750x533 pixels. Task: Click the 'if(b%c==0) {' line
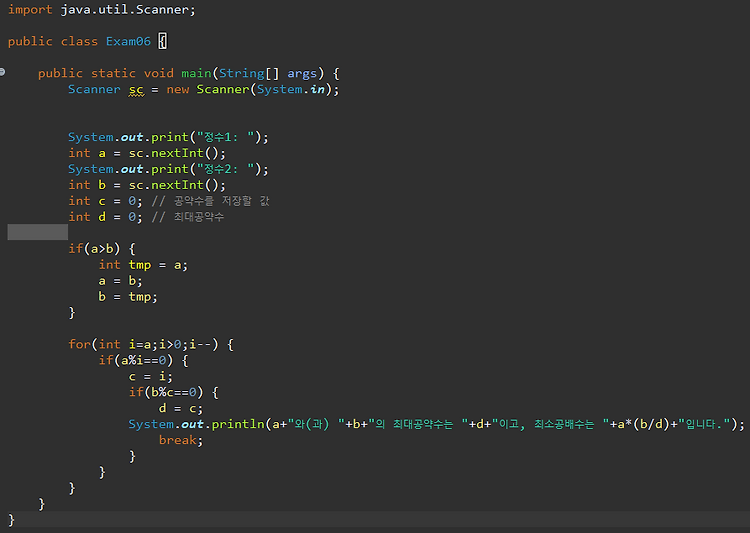pos(173,392)
